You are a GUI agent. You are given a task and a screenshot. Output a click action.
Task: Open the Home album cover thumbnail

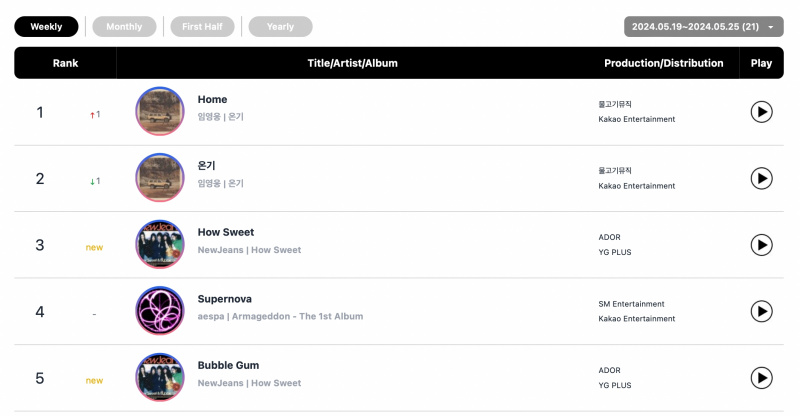(160, 111)
